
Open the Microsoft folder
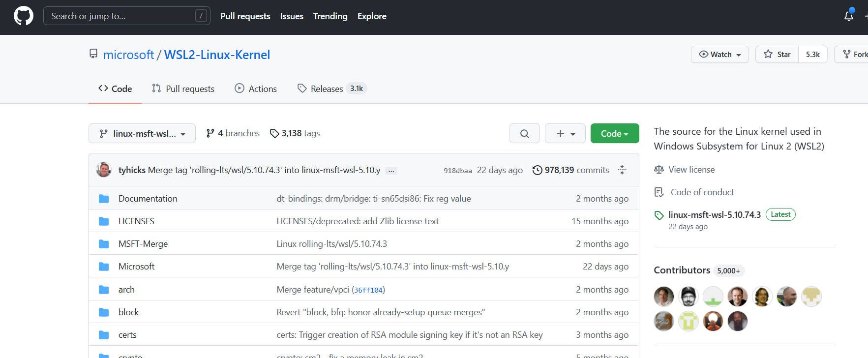click(x=136, y=267)
